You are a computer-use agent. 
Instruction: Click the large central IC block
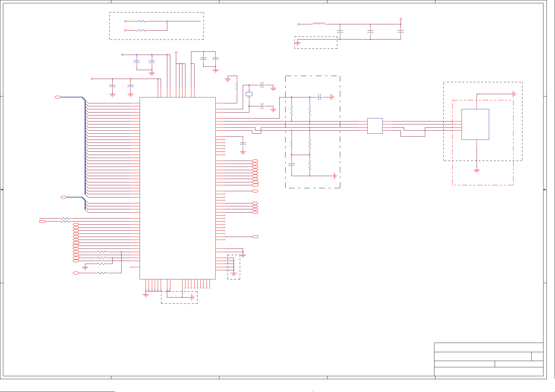[x=178, y=188]
